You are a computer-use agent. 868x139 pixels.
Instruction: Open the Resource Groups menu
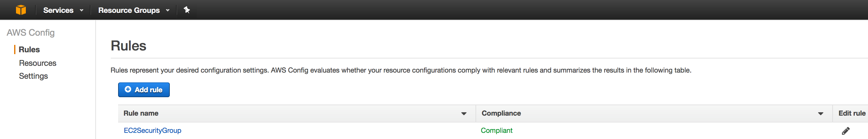point(129,10)
